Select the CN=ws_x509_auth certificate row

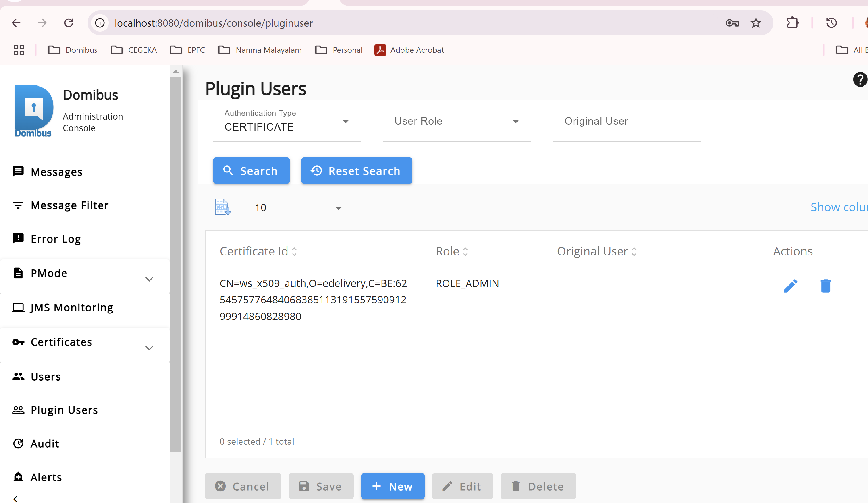(536, 300)
